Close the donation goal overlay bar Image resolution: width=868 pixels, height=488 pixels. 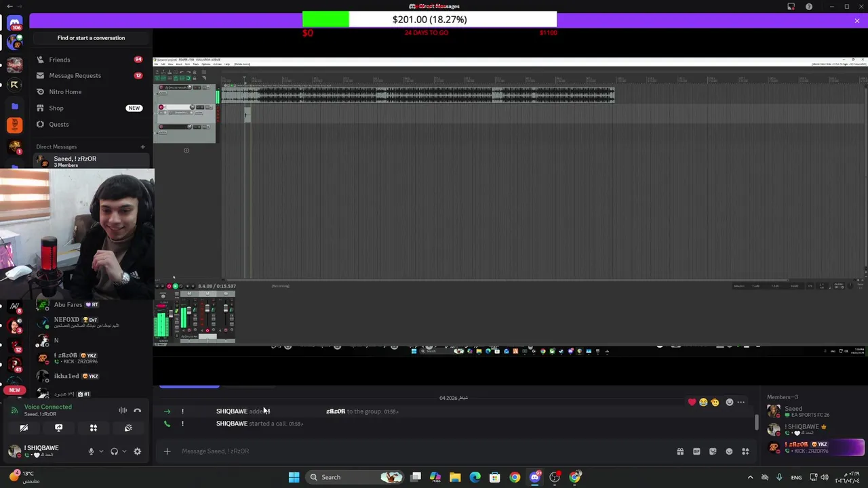coord(856,21)
